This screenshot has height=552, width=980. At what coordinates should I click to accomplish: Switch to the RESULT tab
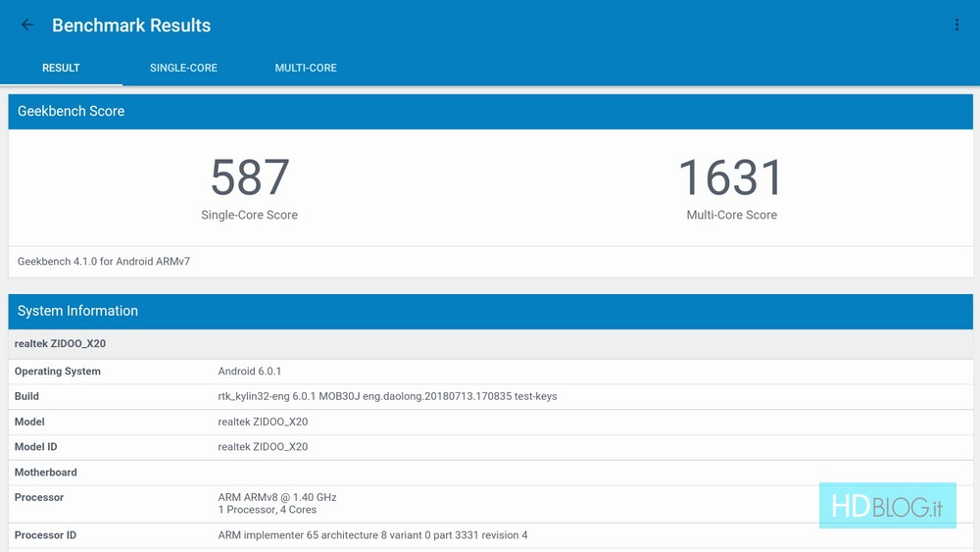click(x=61, y=68)
